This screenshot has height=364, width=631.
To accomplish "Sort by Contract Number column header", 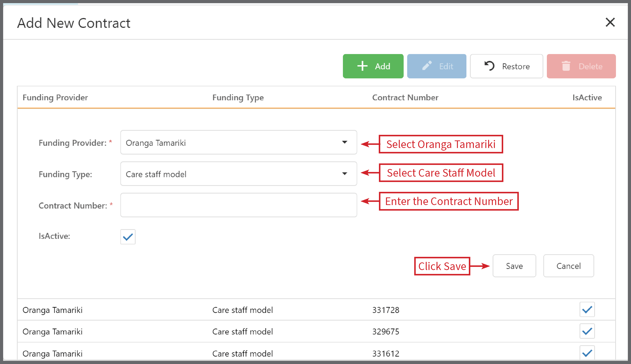I will pos(405,97).
